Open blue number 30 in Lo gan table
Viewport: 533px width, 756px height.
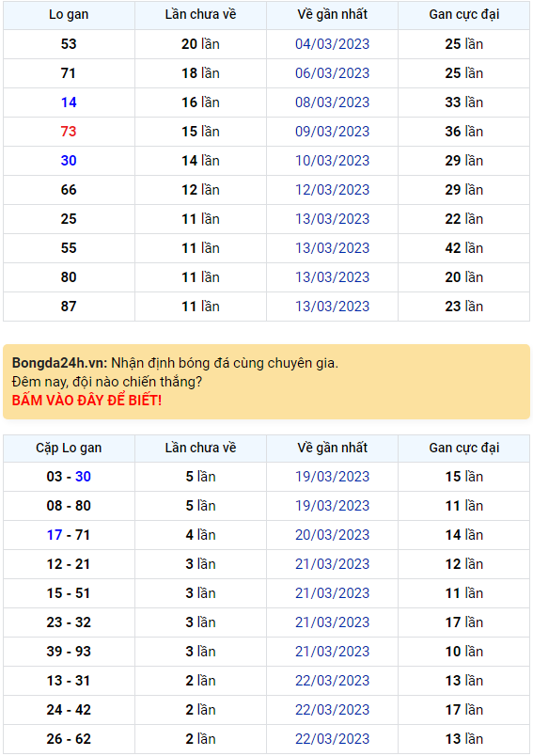coord(69,161)
